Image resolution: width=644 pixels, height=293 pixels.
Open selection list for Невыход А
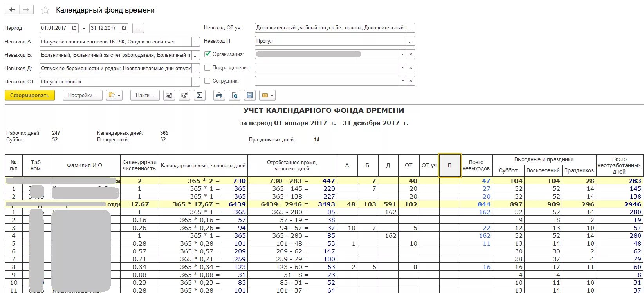pos(195,42)
